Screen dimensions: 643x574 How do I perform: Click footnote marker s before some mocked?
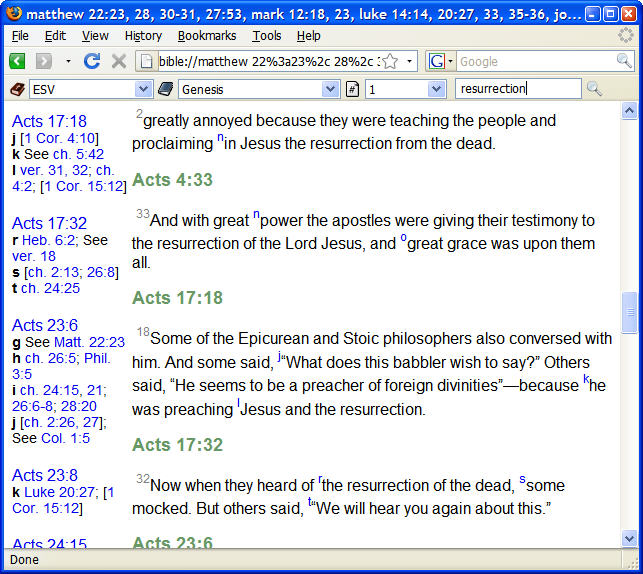(522, 479)
